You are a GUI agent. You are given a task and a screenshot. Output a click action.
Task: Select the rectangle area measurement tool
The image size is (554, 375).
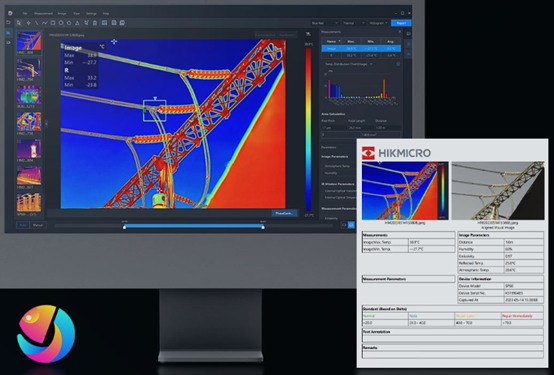coord(53,23)
